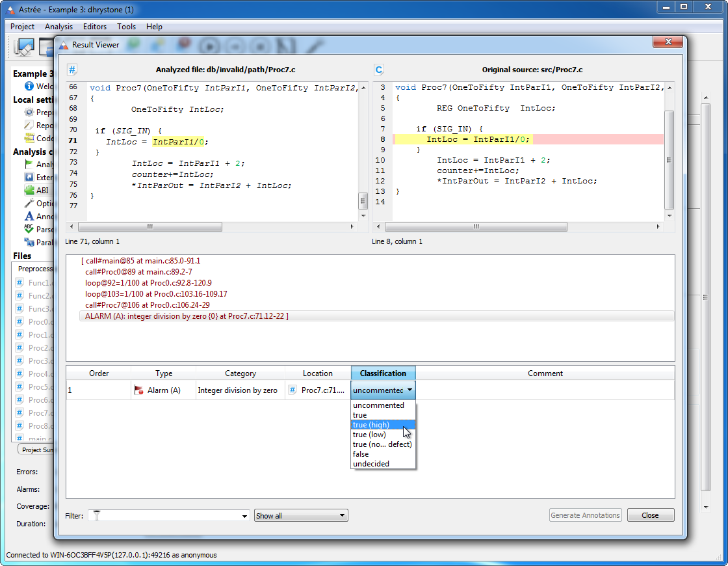Click the original source vertical scrollbar thumb
Screen dimensions: 728x566
click(669, 160)
